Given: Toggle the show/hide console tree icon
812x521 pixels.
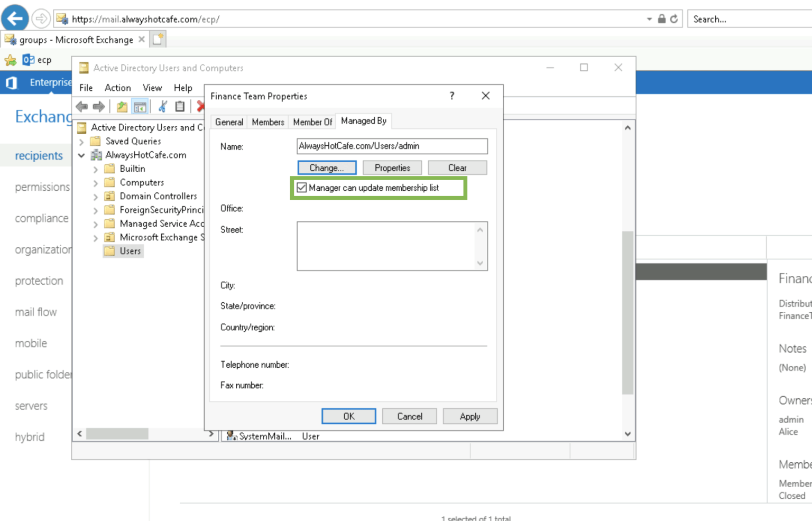Looking at the screenshot, I should [x=140, y=107].
